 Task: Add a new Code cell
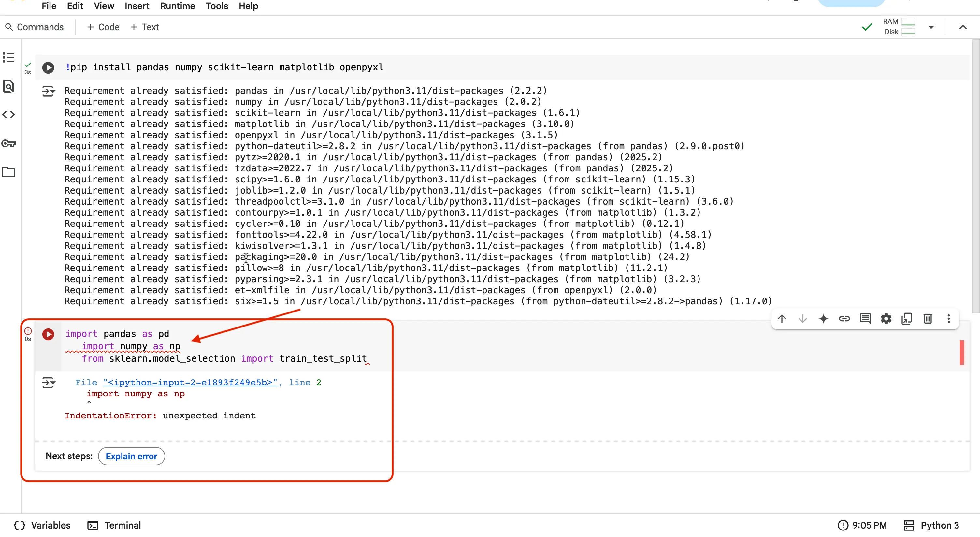103,27
